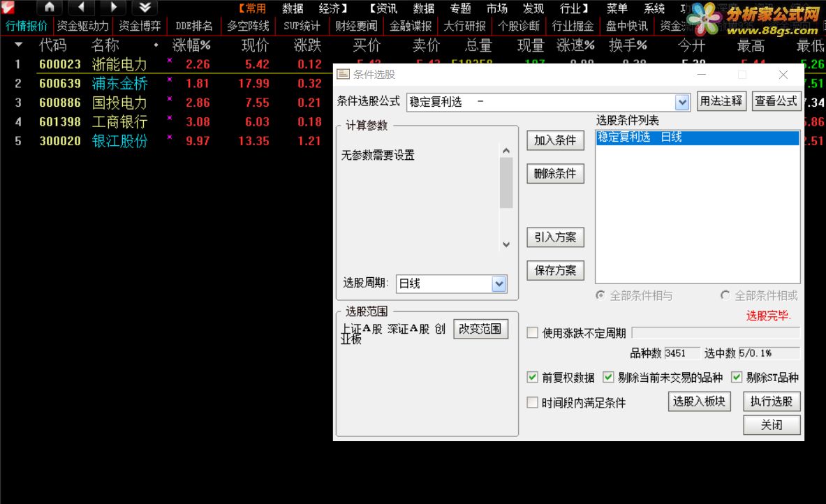This screenshot has width=826, height=504.
Task: Click the 涨跌不定周期 input field
Action: pos(716,332)
